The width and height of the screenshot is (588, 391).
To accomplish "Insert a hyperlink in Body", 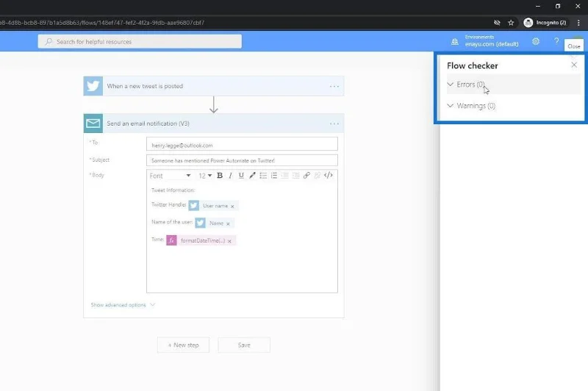I will coord(306,176).
